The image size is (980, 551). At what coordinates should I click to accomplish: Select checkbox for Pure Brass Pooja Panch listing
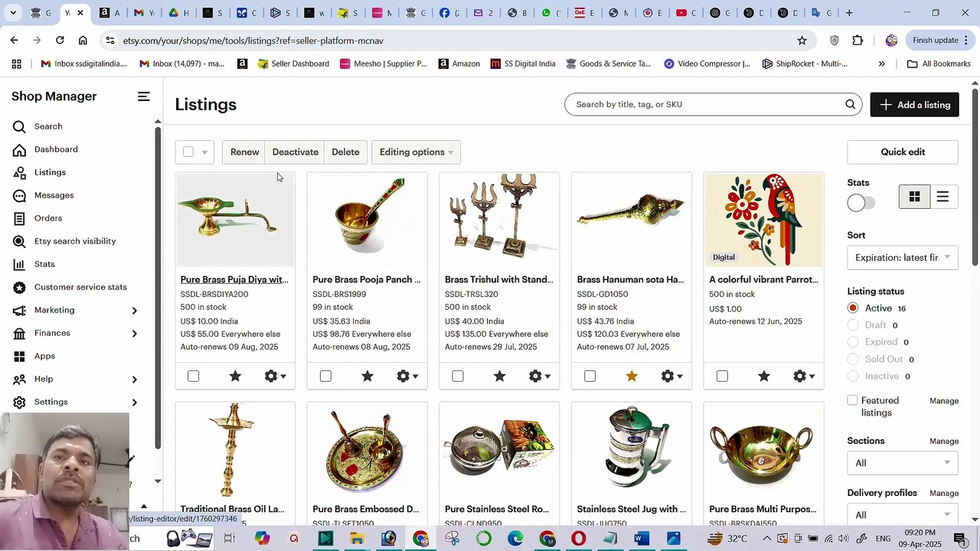pyautogui.click(x=325, y=376)
